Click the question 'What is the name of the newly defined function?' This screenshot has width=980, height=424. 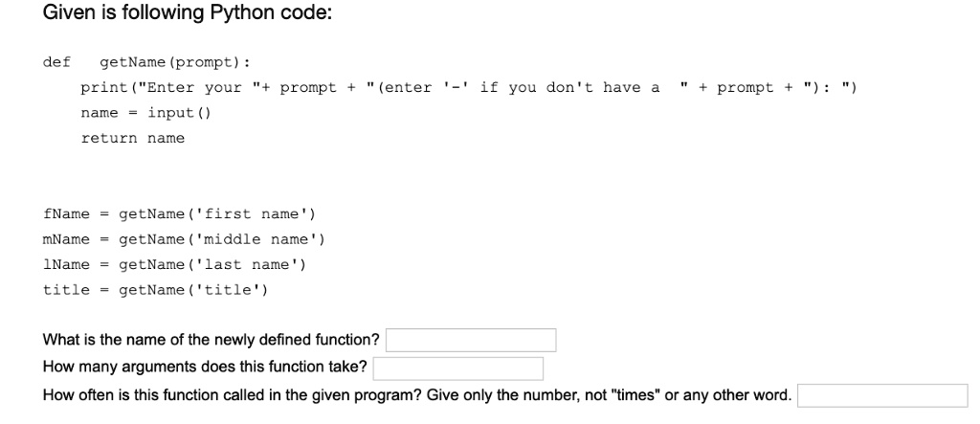[x=212, y=341]
